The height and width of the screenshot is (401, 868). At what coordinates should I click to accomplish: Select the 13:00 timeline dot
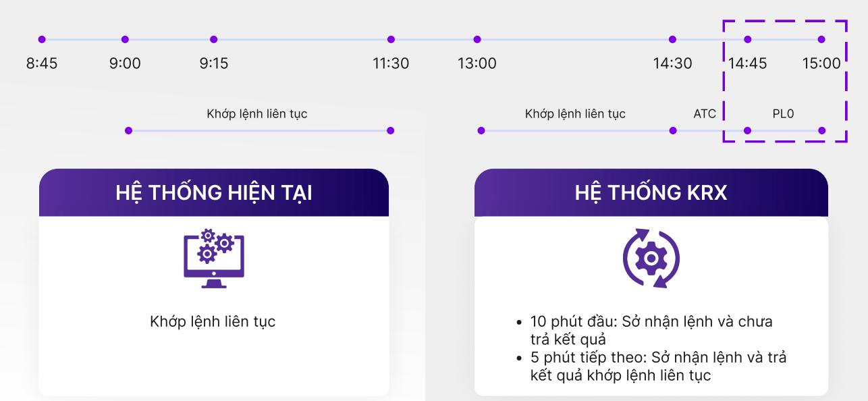[x=477, y=40]
